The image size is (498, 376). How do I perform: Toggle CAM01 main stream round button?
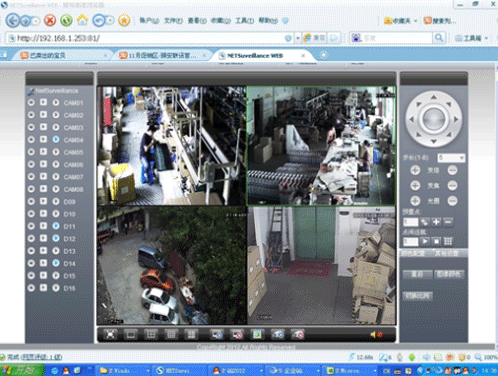click(31, 103)
